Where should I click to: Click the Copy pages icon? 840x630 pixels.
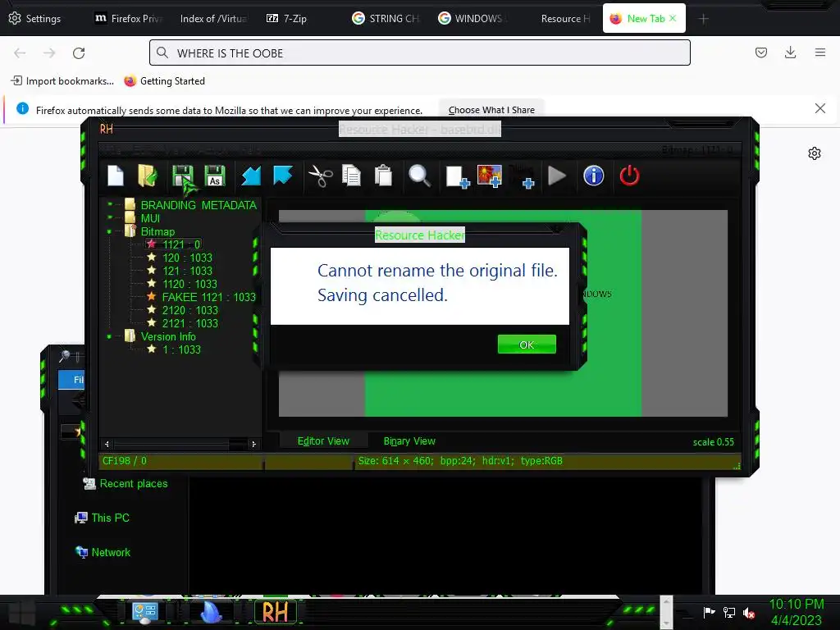coord(351,176)
